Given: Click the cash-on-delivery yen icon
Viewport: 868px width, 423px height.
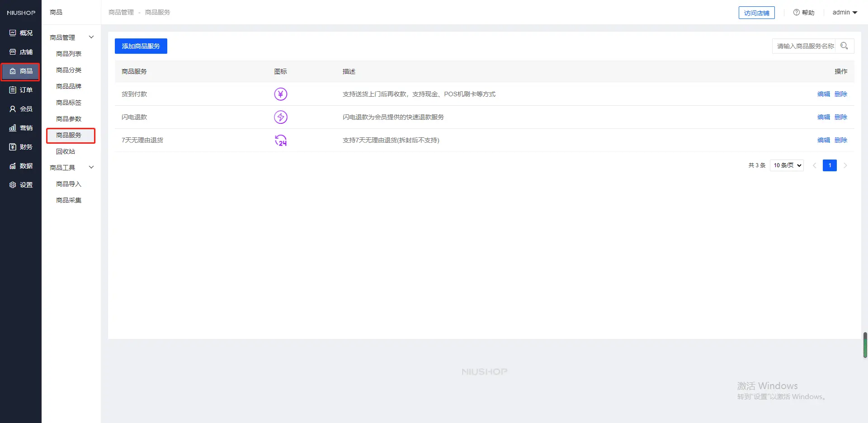Looking at the screenshot, I should coord(281,94).
